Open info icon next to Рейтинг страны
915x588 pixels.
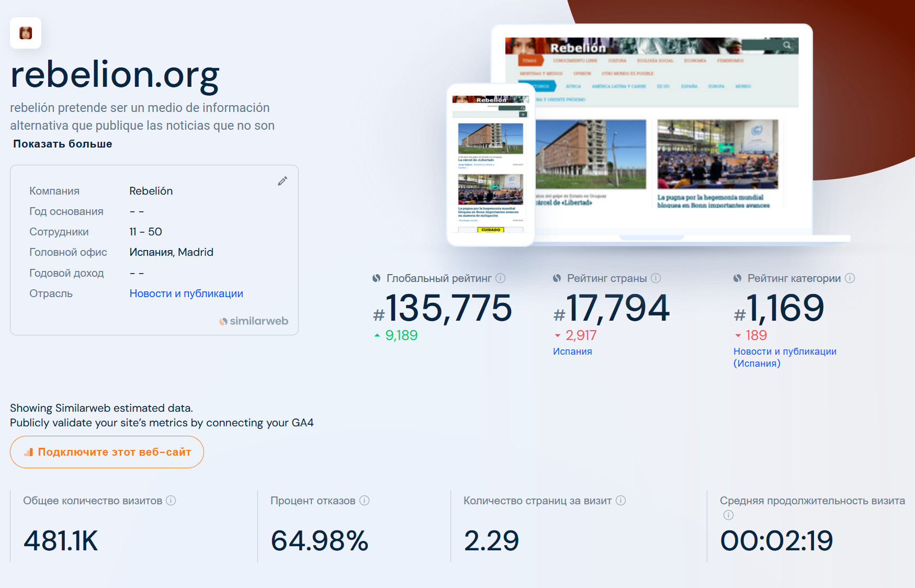coord(656,278)
